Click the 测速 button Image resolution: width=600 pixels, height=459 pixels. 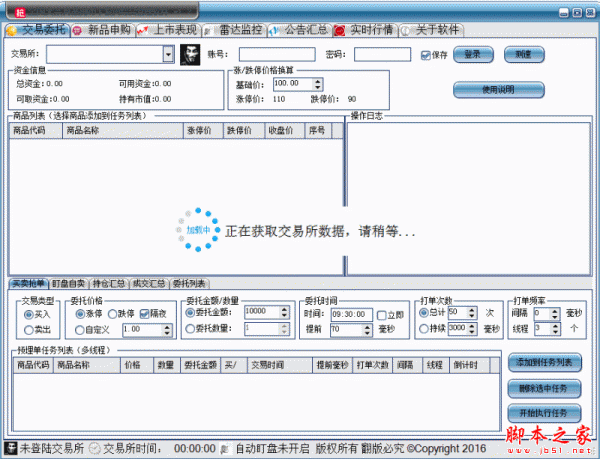[x=524, y=55]
